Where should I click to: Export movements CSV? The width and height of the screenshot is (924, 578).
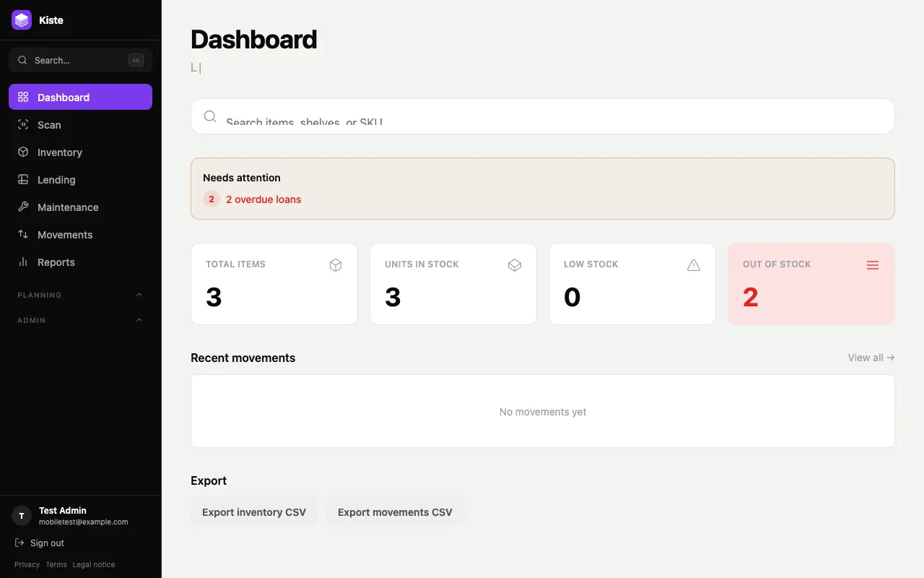[x=395, y=512]
